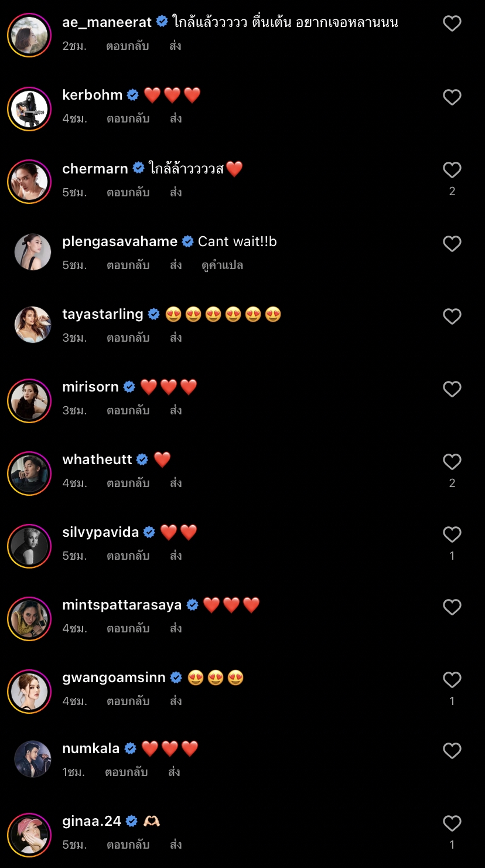Tap the like heart beside mirisorn
The width and height of the screenshot is (485, 868).
[x=452, y=389]
